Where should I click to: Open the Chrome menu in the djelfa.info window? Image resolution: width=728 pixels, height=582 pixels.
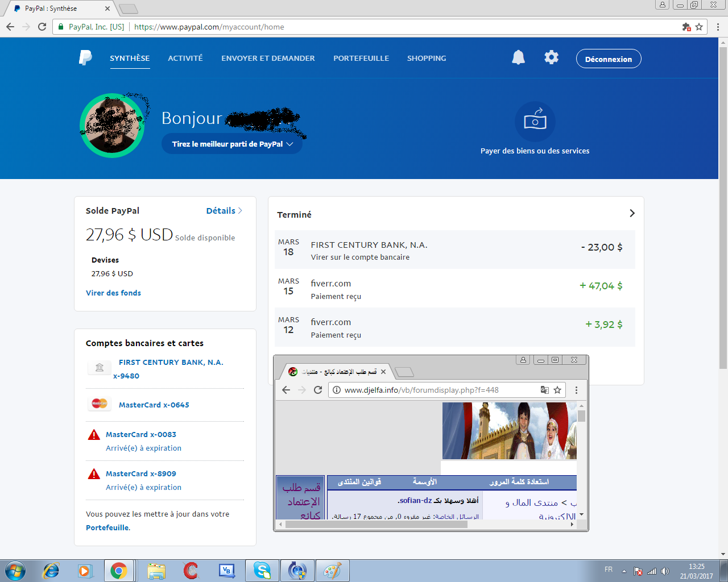(576, 390)
